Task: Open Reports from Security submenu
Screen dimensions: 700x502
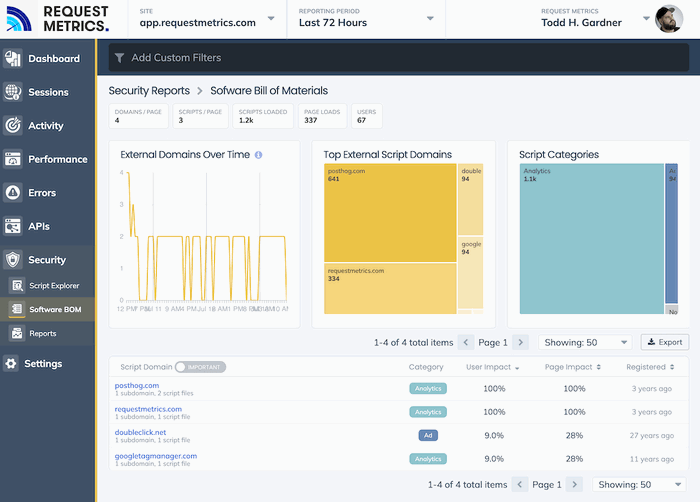Action: pos(48,333)
